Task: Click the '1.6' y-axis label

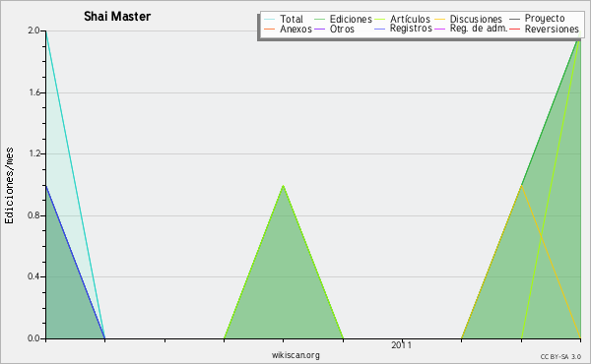Action: 33,92
